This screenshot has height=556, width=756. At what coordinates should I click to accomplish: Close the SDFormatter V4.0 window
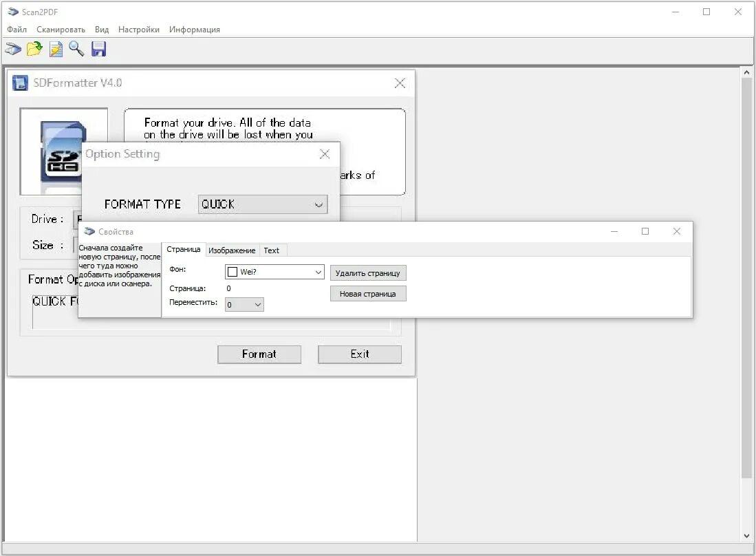400,83
